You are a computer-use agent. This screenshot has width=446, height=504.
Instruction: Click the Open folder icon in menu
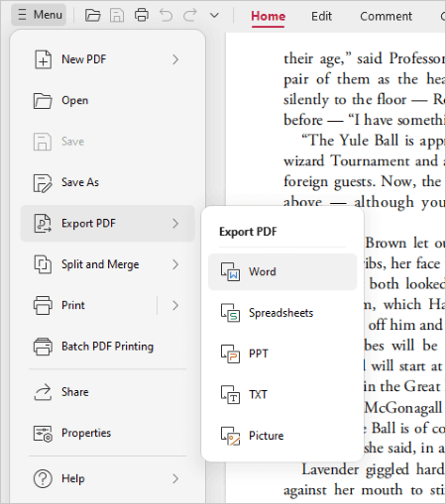coord(43,100)
